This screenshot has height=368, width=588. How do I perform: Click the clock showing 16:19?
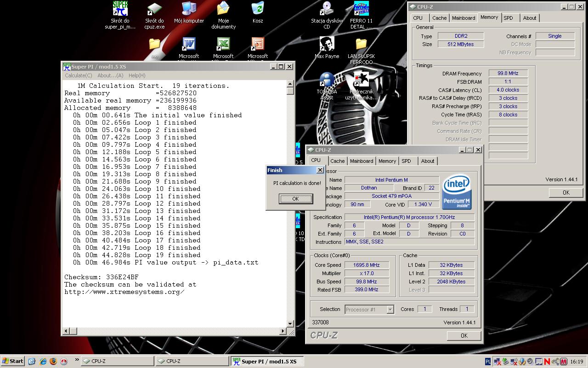(x=577, y=362)
